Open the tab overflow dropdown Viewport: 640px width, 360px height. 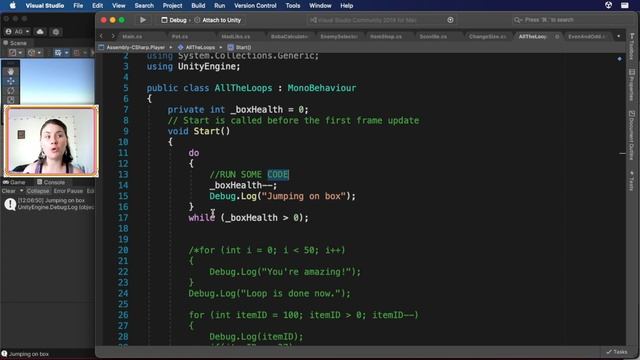[618, 36]
